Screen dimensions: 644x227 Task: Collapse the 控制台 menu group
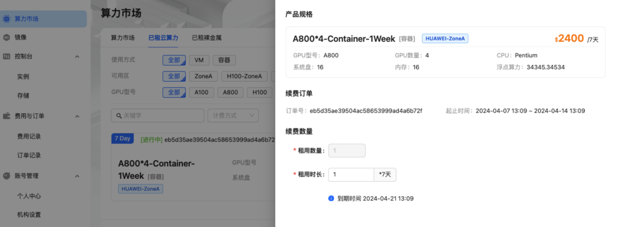tap(77, 56)
